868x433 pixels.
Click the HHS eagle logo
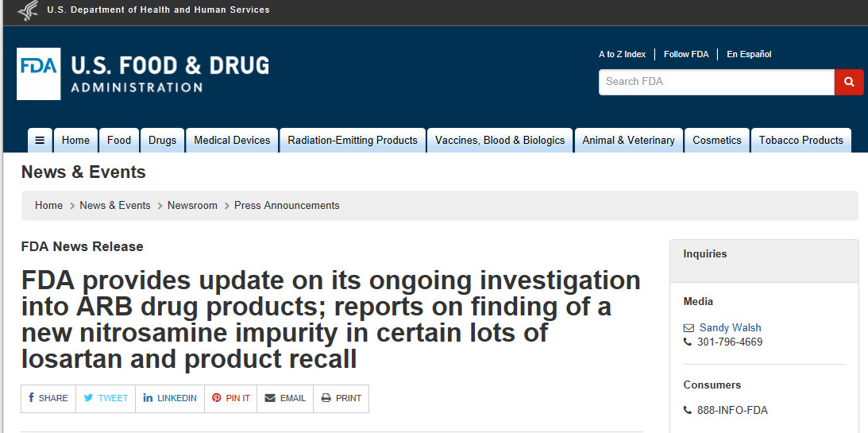point(27,10)
